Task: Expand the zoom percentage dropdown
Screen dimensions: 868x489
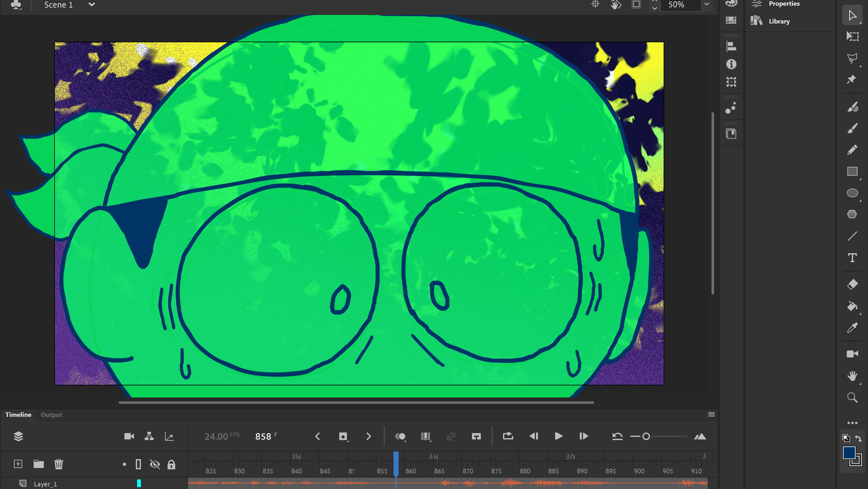Action: coord(706,5)
